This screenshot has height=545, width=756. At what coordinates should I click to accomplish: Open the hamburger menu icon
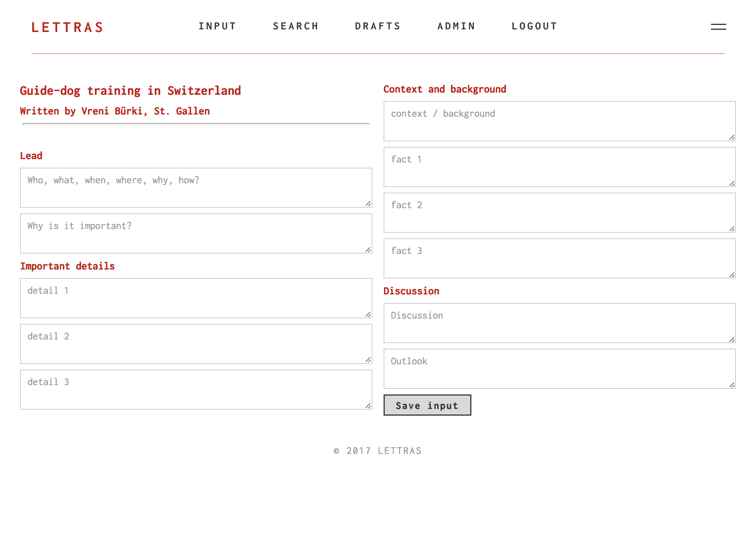(x=718, y=27)
